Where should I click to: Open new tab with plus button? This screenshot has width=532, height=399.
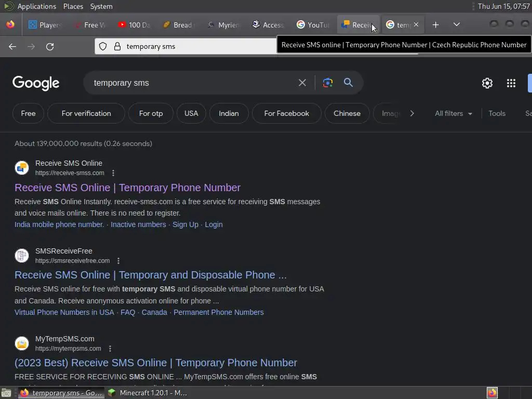pyautogui.click(x=436, y=25)
